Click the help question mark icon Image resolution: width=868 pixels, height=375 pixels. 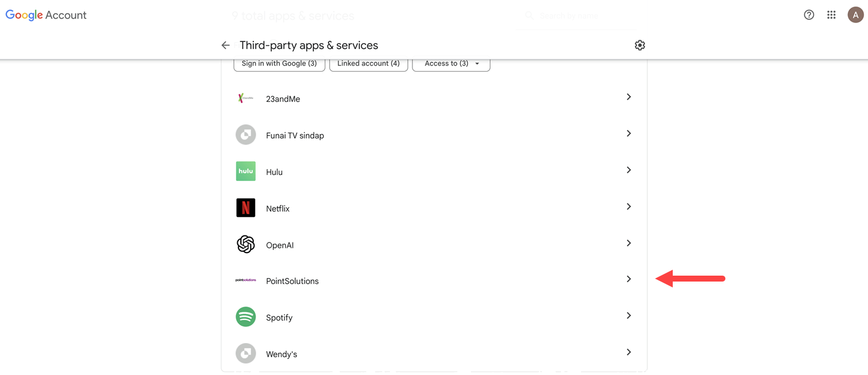tap(808, 14)
